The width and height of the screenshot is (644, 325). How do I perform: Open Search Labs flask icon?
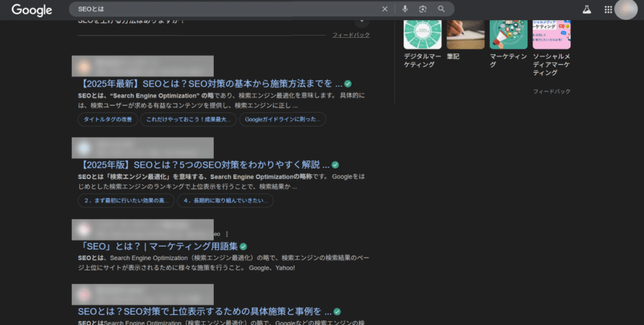point(587,9)
